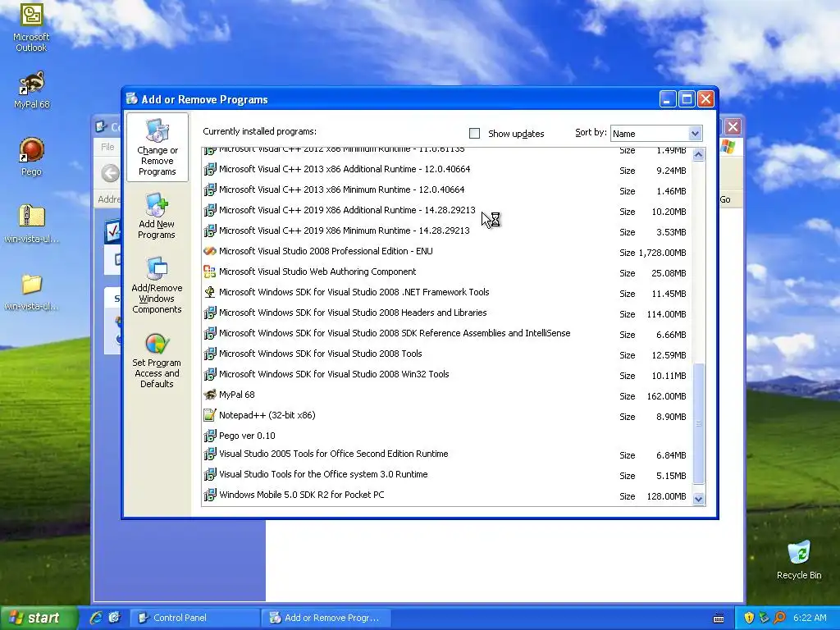Click the scroll up arrow in program list
This screenshot has height=630, width=840.
[698, 155]
